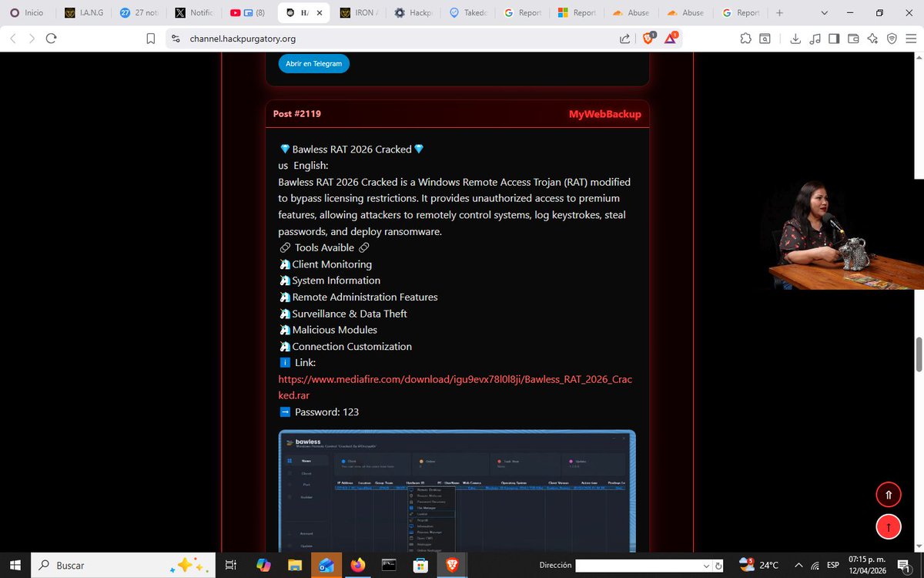Click the page vertical scrollbar thumb

[918, 354]
